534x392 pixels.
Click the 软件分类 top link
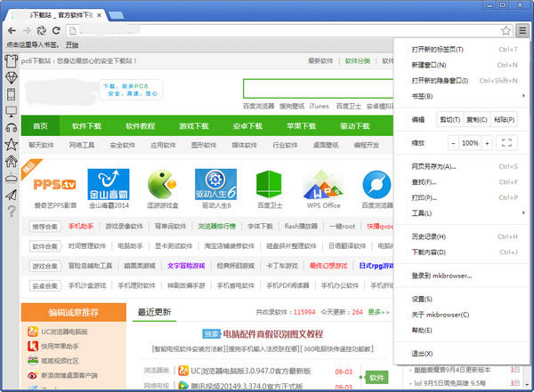tap(358, 61)
